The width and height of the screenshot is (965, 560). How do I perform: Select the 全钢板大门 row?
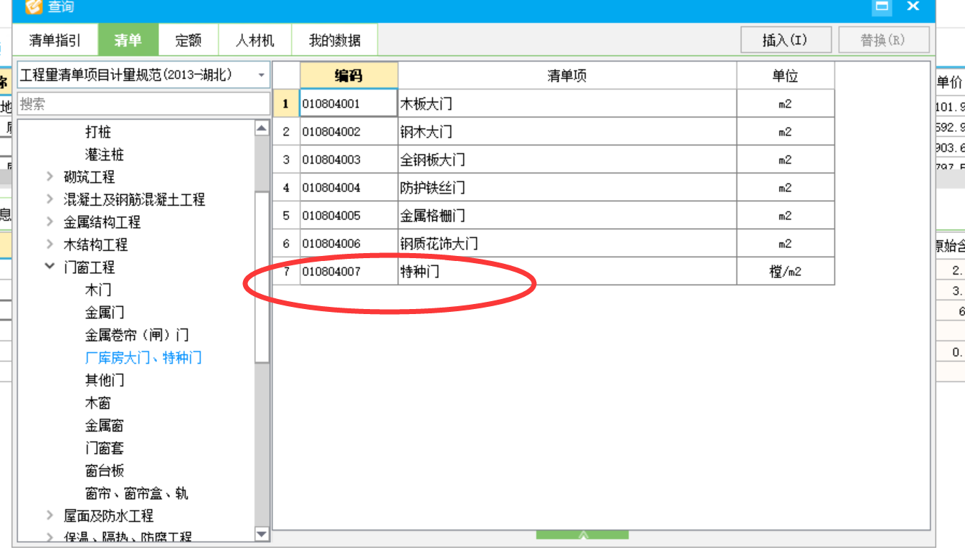pyautogui.click(x=553, y=160)
